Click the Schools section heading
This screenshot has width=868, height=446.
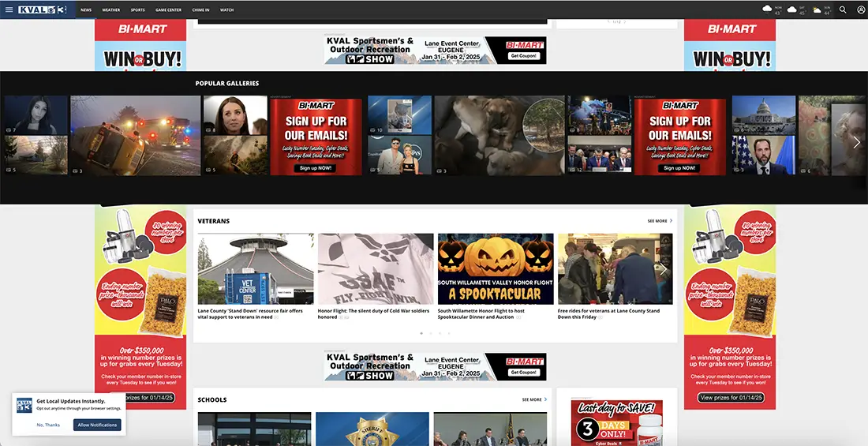click(212, 399)
